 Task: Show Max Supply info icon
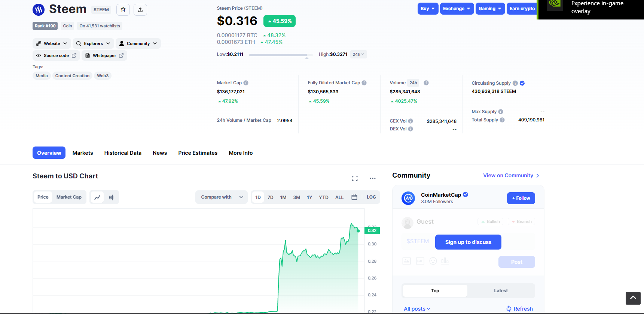[501, 112]
